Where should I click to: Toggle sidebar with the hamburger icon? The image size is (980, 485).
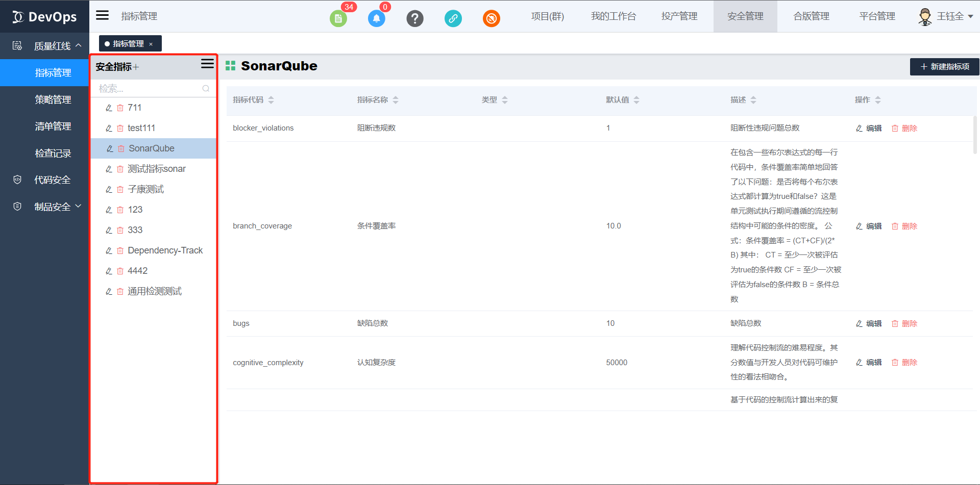coord(102,15)
